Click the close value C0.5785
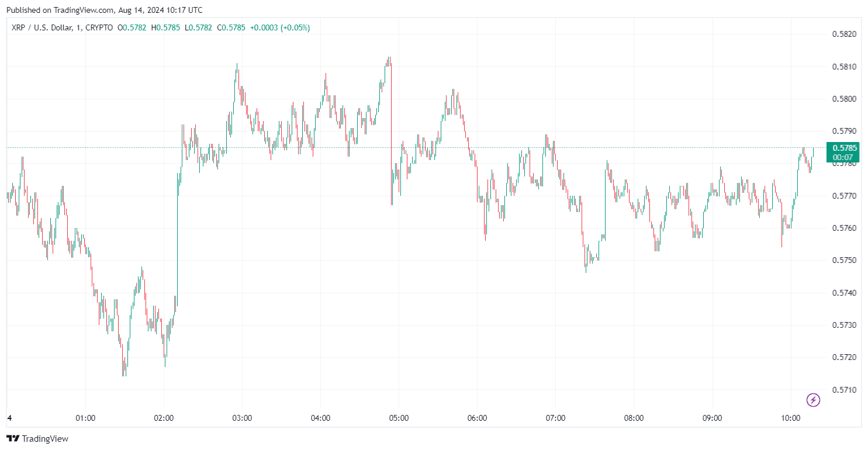This screenshot has width=868, height=450. pos(231,27)
